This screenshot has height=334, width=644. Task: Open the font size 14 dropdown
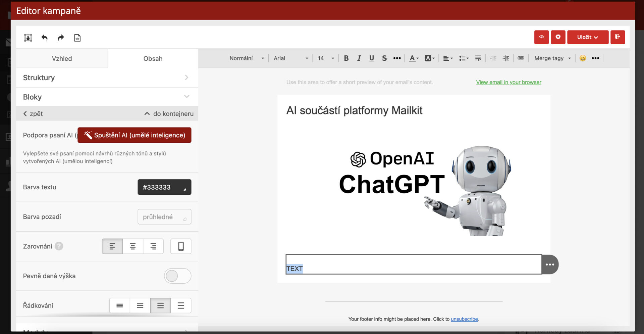click(x=326, y=58)
